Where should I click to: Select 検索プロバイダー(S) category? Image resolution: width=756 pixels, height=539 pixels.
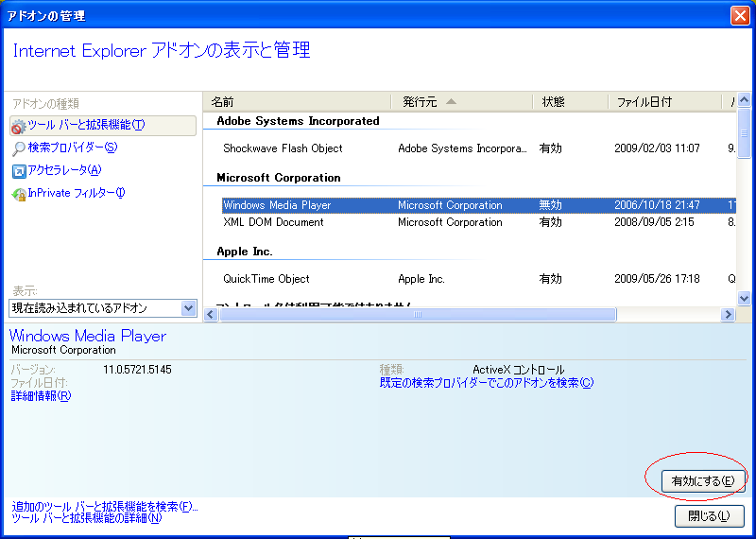click(x=73, y=148)
